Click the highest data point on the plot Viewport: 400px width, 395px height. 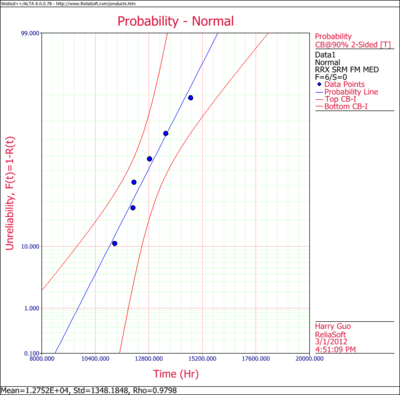[x=190, y=98]
